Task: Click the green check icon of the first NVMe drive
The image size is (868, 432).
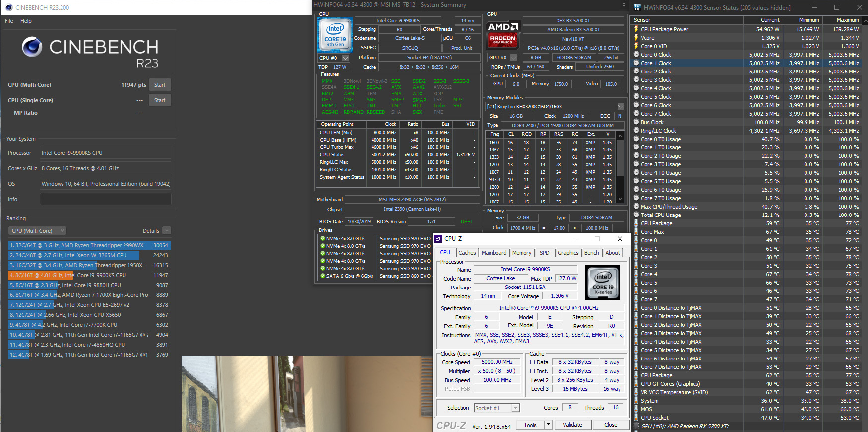Action: [323, 238]
